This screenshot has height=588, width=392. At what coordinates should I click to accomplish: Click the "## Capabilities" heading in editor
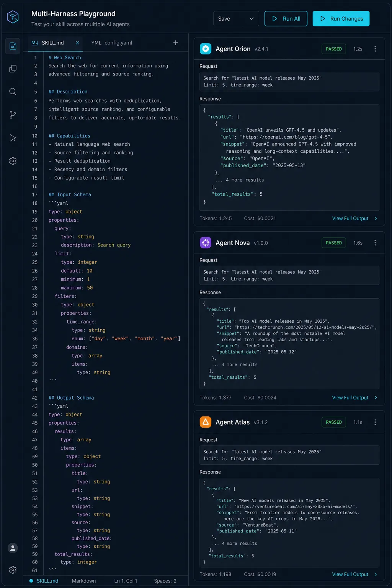(69, 136)
